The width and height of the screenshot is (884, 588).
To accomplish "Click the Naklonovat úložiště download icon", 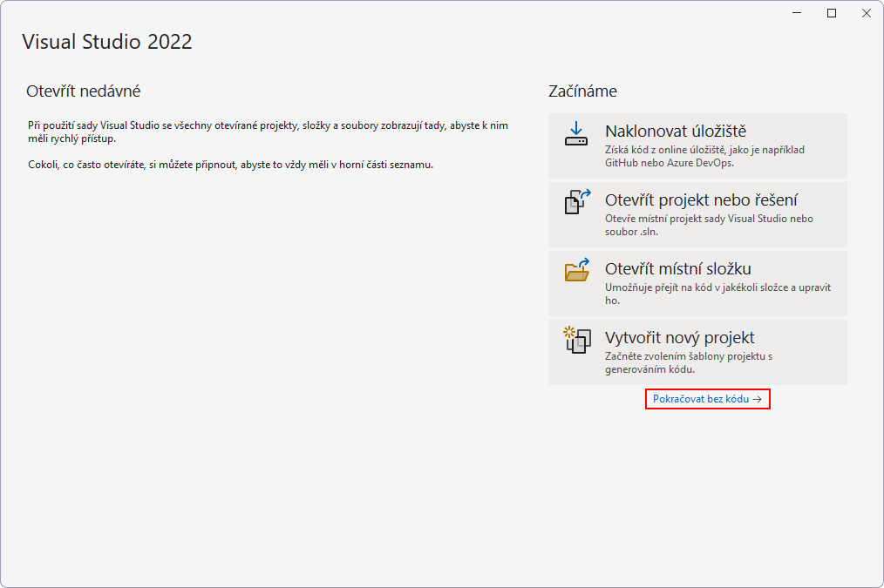I will [x=576, y=133].
